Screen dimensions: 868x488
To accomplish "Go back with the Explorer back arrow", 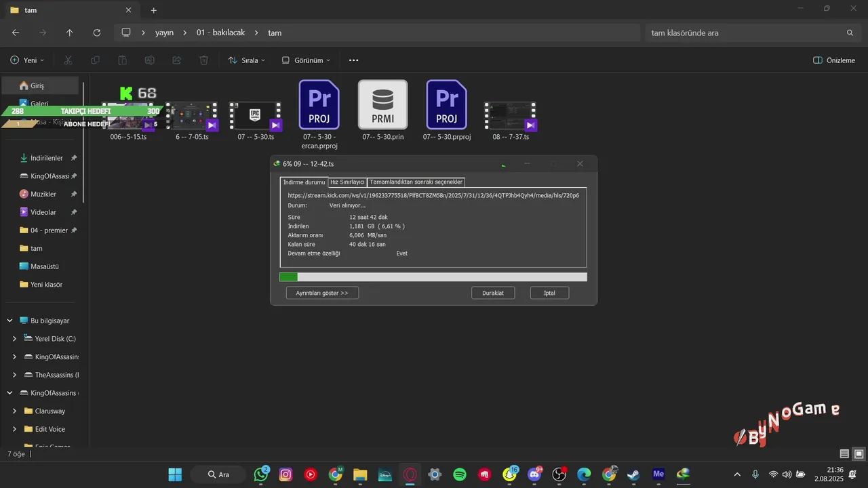I will [x=16, y=33].
